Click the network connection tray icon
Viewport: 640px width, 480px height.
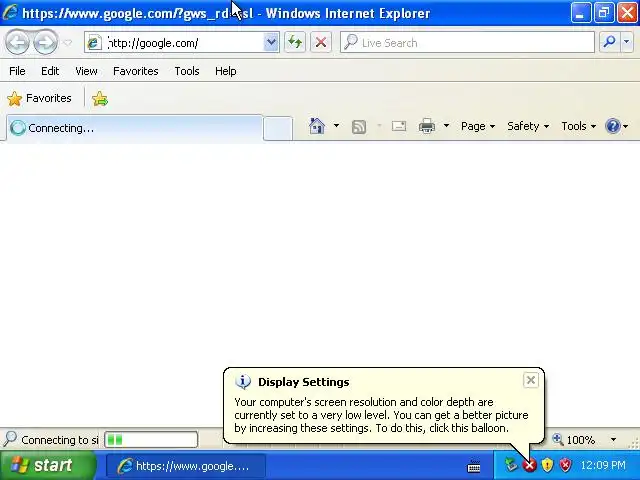pyautogui.click(x=511, y=464)
